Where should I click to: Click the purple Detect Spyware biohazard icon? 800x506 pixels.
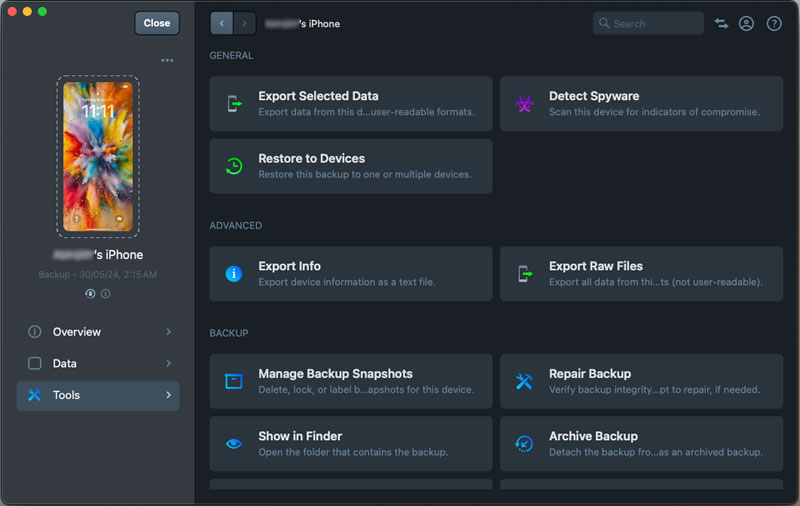coord(524,104)
